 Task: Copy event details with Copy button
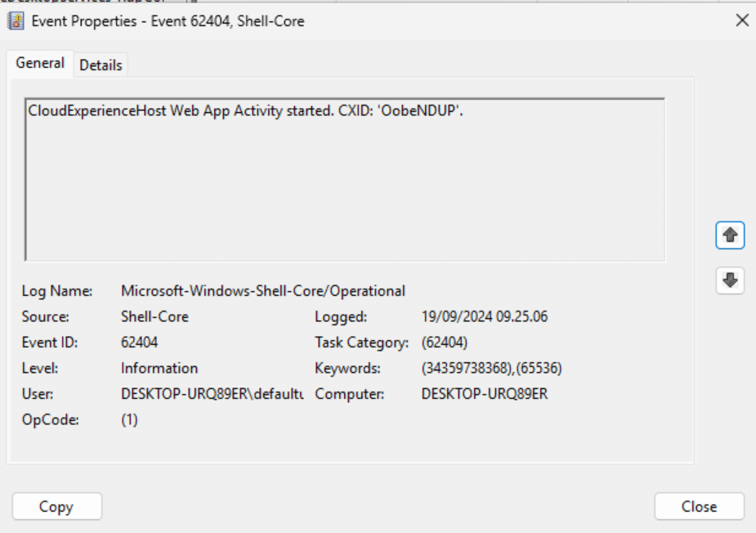click(x=57, y=507)
